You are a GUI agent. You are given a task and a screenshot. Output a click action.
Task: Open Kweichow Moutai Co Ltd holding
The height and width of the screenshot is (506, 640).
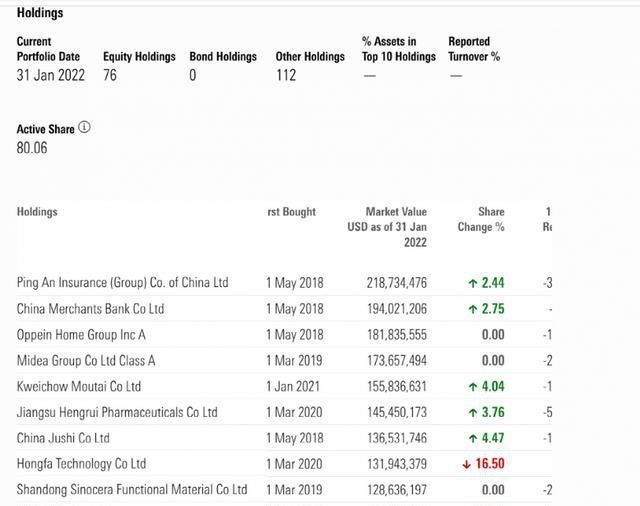pyautogui.click(x=79, y=386)
